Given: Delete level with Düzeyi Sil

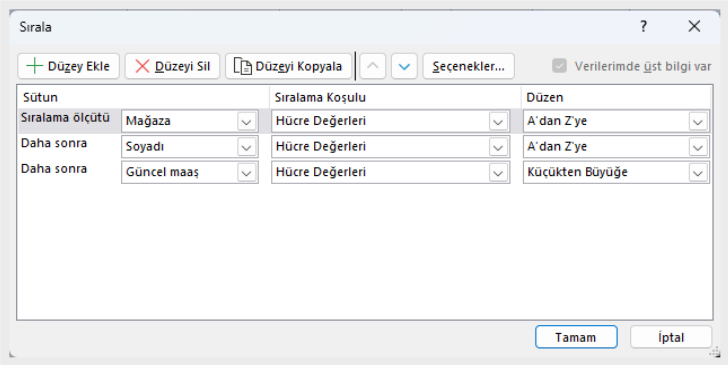Looking at the screenshot, I should click(172, 66).
